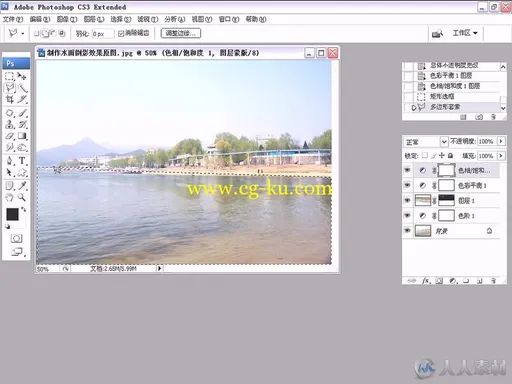The height and width of the screenshot is (384, 512).
Task: Select the History Brush tool
Action: pyautogui.click(x=22, y=124)
